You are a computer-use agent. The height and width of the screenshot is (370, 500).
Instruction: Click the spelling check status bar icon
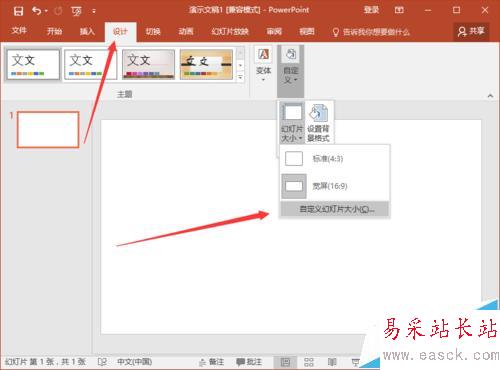click(102, 362)
